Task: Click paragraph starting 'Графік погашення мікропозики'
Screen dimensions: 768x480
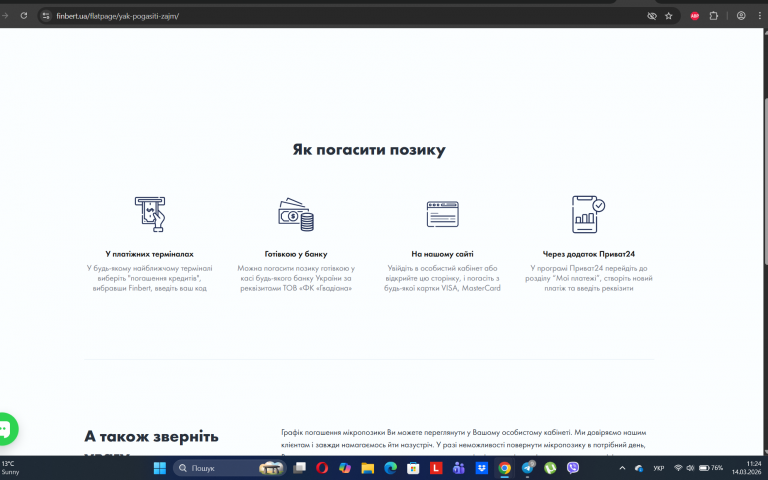Action: [463, 443]
